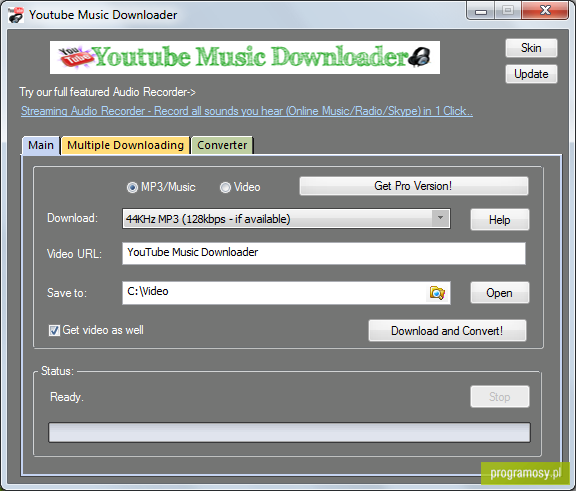Open the Converter tab
Screen dimensions: 576x491
tap(222, 145)
